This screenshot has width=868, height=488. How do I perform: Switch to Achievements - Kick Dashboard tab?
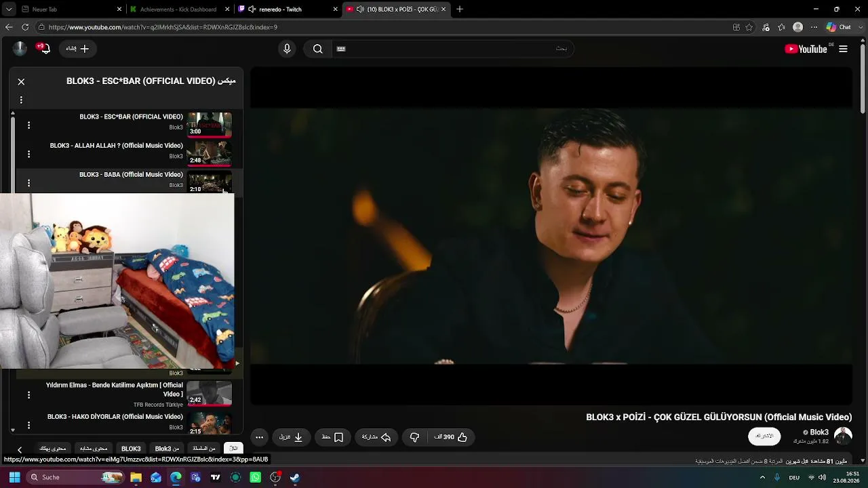click(x=178, y=9)
